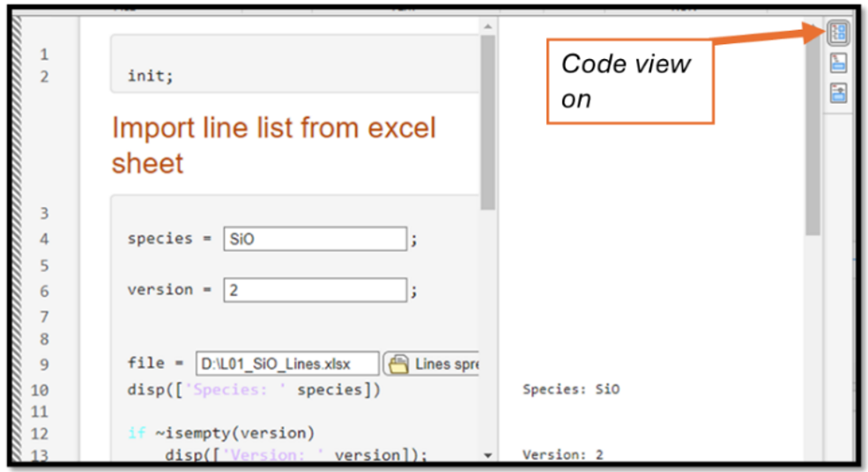Screen dimensions: 868x472
Task: Click into the species field containing SiO
Action: click(x=315, y=239)
